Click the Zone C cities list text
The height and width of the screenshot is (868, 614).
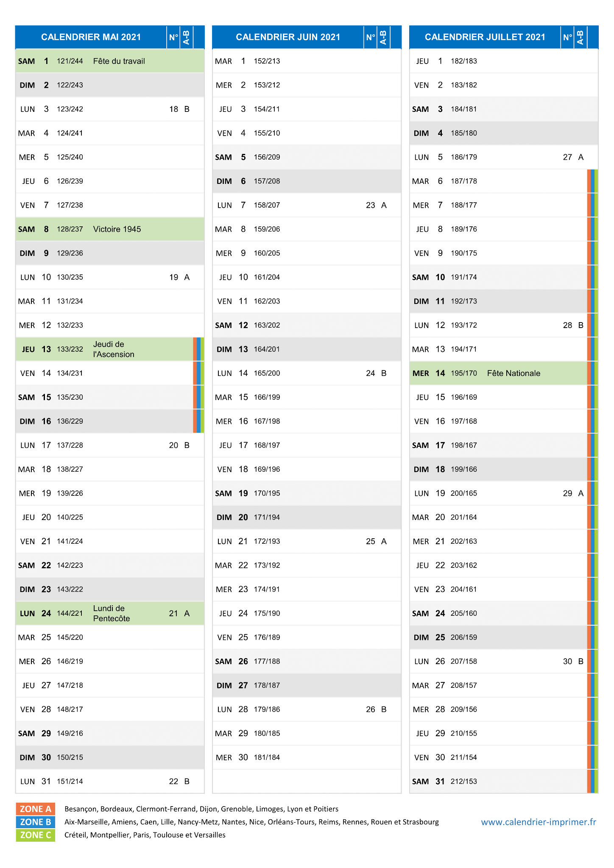click(145, 835)
